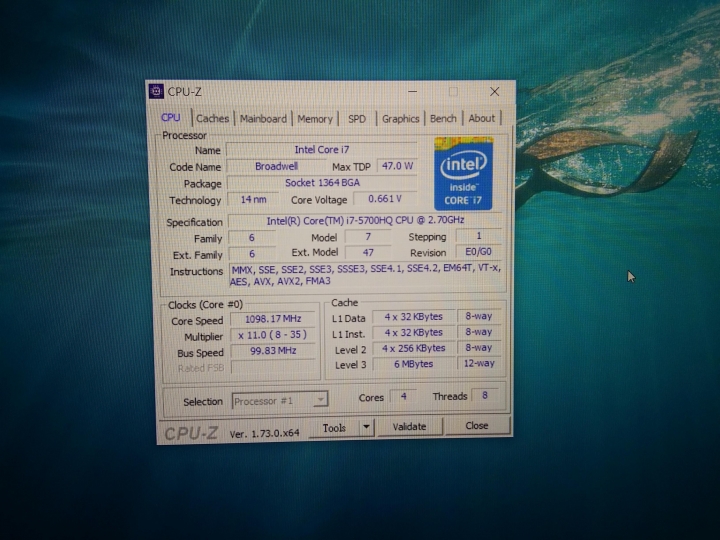The height and width of the screenshot is (540, 720).
Task: Open the Mainboard tab
Action: coord(263,118)
